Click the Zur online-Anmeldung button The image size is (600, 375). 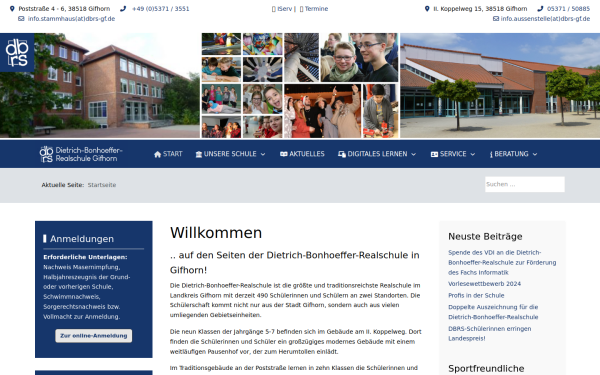94,336
